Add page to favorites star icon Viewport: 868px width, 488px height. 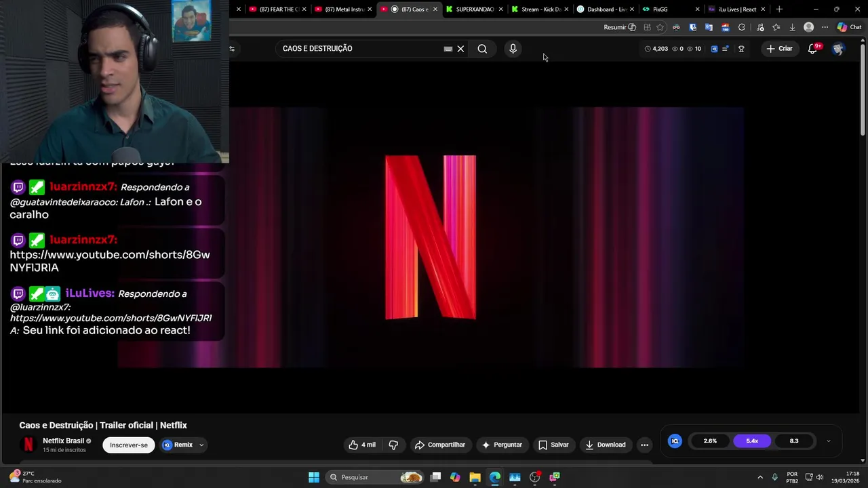pyautogui.click(x=660, y=27)
